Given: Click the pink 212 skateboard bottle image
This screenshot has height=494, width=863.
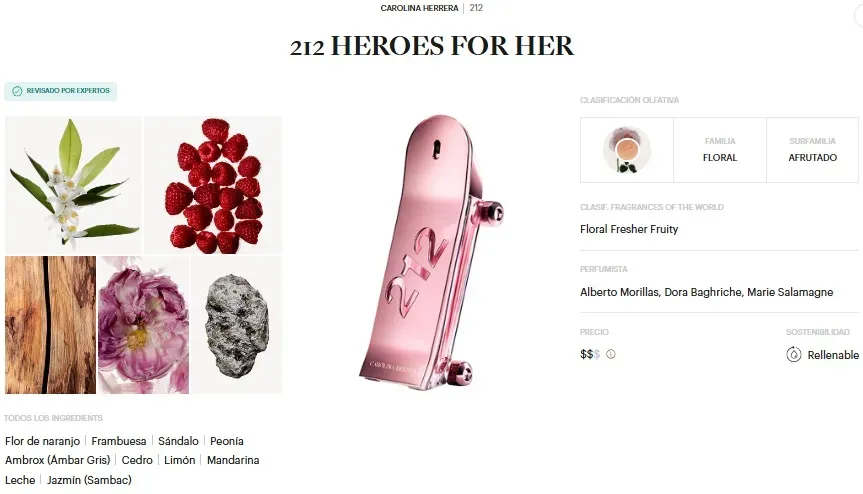Looking at the screenshot, I should pyautogui.click(x=431, y=253).
